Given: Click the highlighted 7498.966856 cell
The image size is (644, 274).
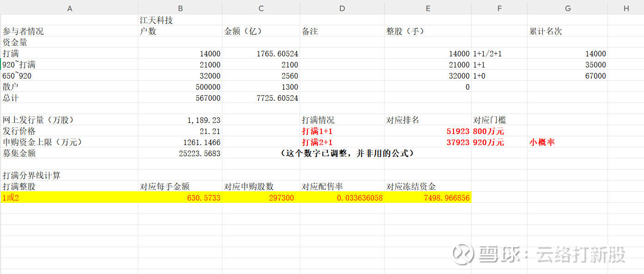Looking at the screenshot, I should point(428,197).
